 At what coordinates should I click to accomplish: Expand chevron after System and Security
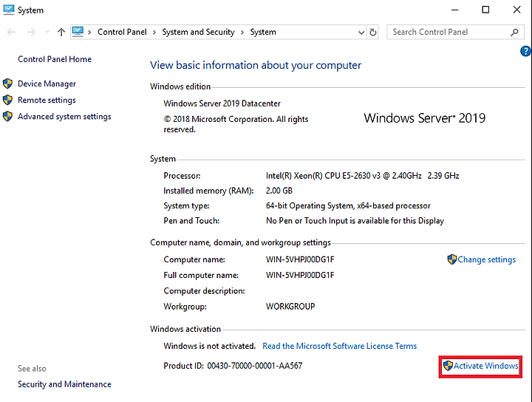pyautogui.click(x=242, y=33)
